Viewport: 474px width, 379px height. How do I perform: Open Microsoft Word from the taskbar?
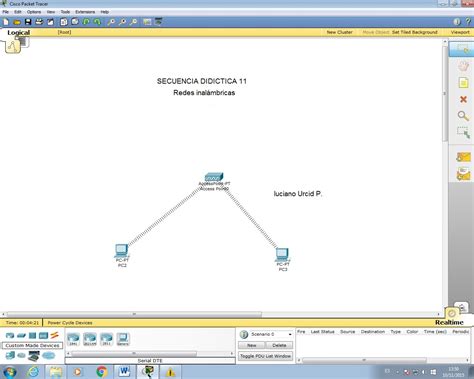coord(124,371)
